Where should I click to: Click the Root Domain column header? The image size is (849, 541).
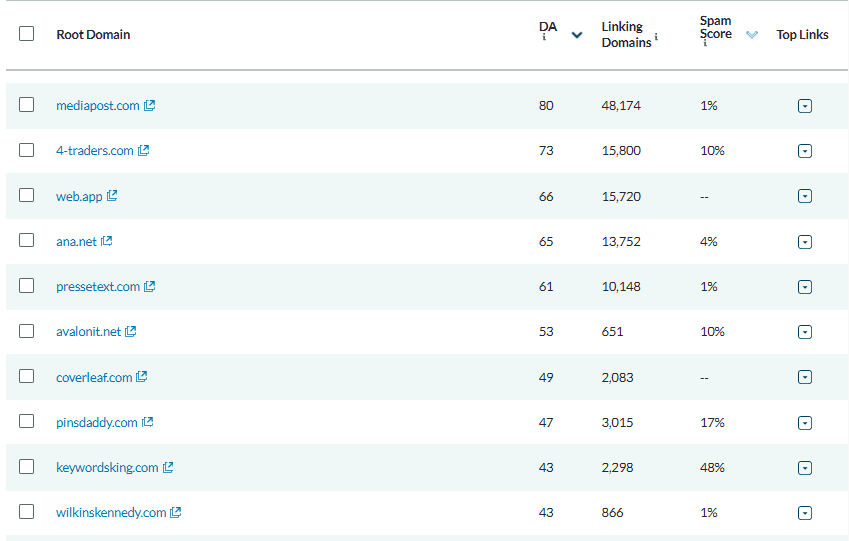[93, 34]
